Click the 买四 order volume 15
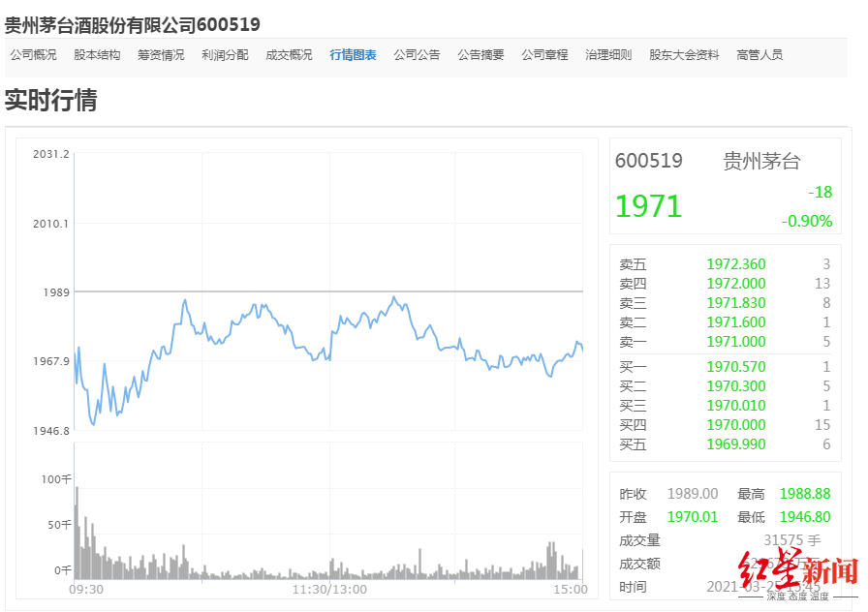 coord(822,425)
